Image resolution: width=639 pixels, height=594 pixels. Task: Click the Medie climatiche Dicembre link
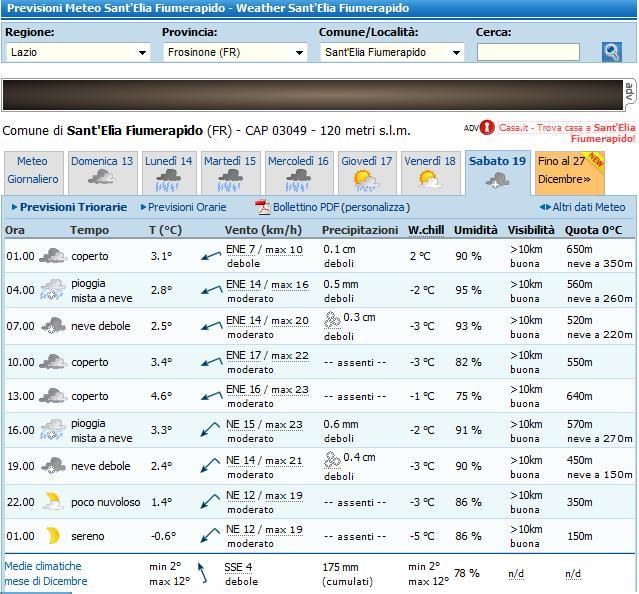coord(45,573)
